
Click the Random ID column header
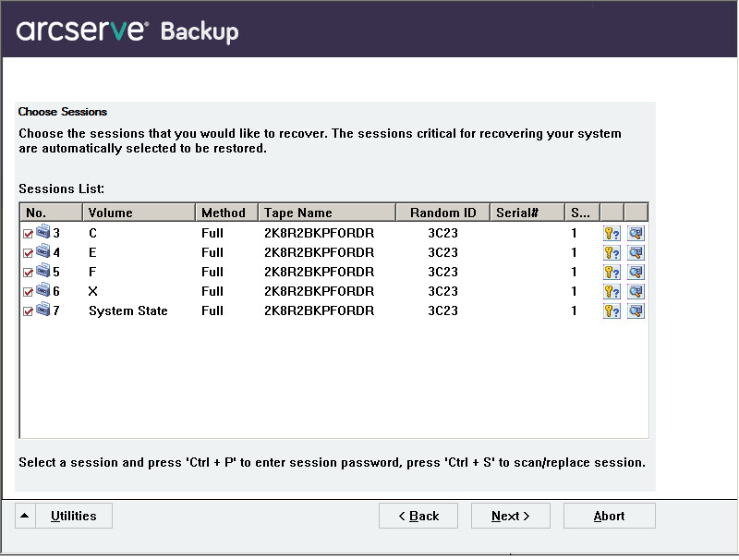coord(442,213)
